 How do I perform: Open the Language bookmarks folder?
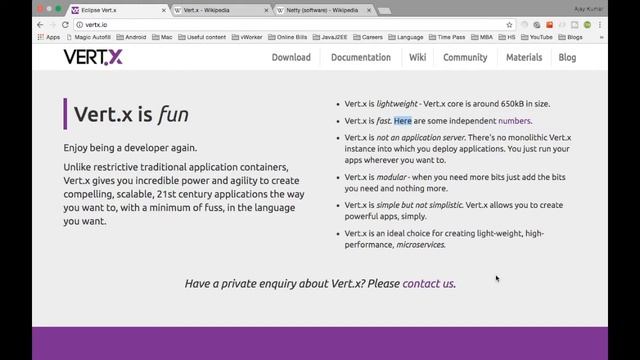[406, 37]
